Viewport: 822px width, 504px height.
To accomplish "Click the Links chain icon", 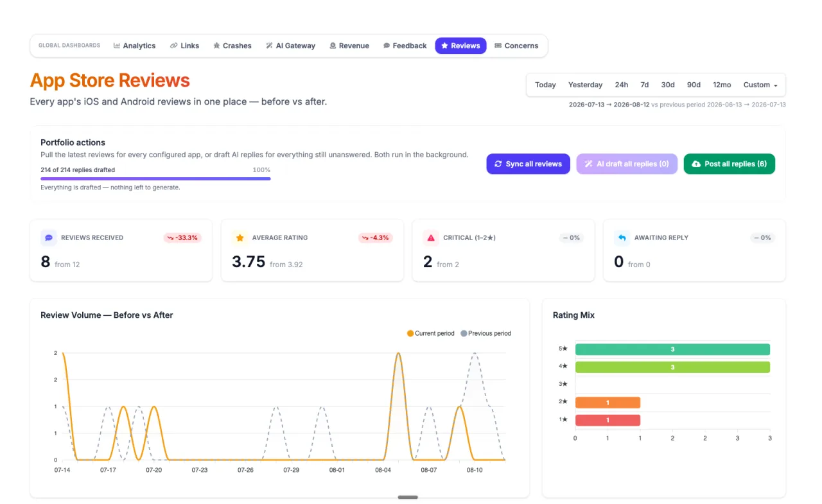I will (174, 46).
